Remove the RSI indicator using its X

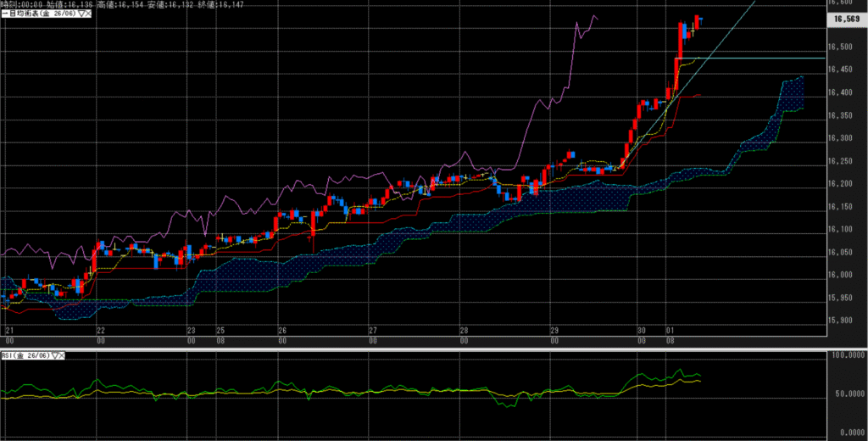pyautogui.click(x=64, y=357)
